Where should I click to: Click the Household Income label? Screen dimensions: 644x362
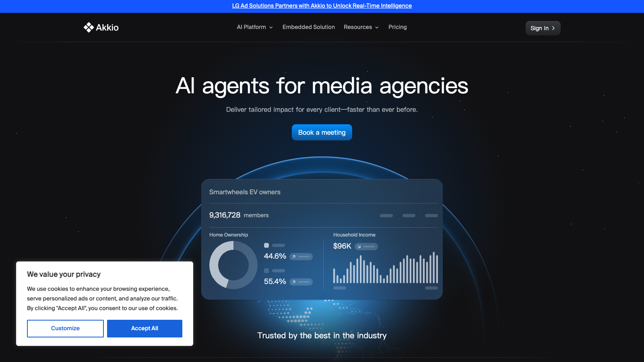coord(354,235)
